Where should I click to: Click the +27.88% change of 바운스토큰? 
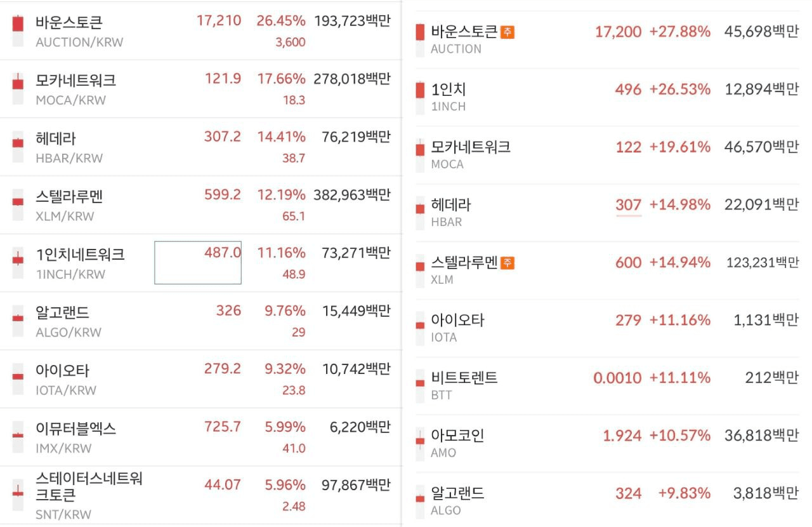pos(679,32)
